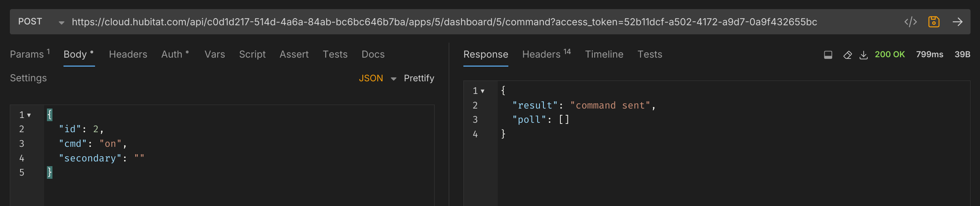The height and width of the screenshot is (206, 980).
Task: Collapse the request body JSON at line 1
Action: 29,115
